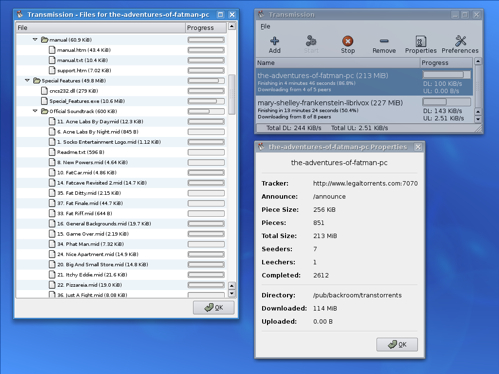
Task: Click the Downloaded value 114 MiB
Action: coord(325,308)
